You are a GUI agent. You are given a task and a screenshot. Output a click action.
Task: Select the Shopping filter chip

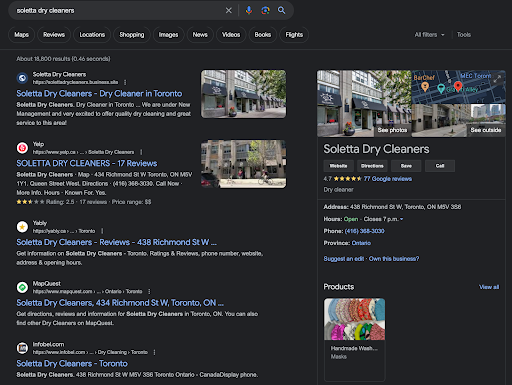pyautogui.click(x=132, y=35)
